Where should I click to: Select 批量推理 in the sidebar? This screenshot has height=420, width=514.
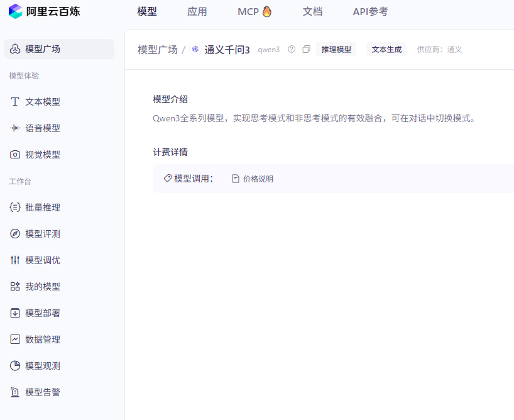pos(43,207)
